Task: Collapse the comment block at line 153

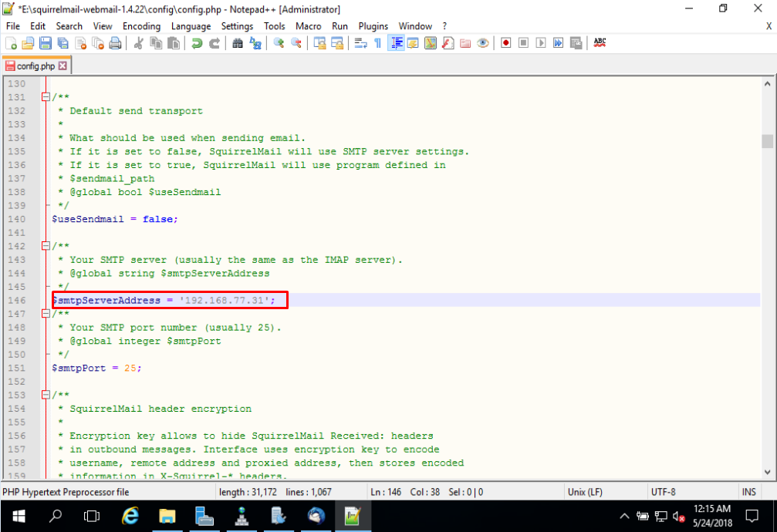Action: pyautogui.click(x=46, y=395)
